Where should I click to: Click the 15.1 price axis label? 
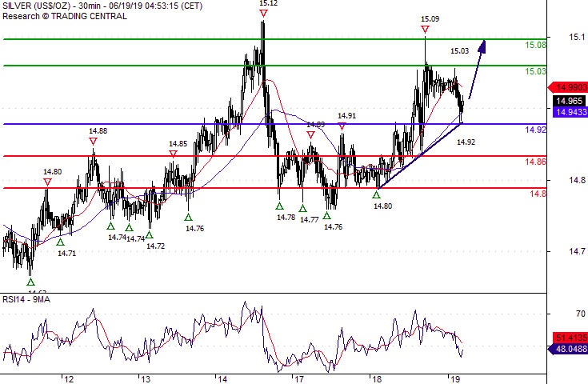(x=577, y=37)
